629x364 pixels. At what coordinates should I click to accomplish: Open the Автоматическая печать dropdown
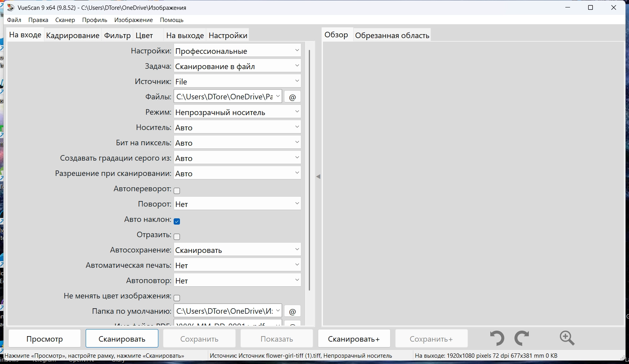pos(237,265)
